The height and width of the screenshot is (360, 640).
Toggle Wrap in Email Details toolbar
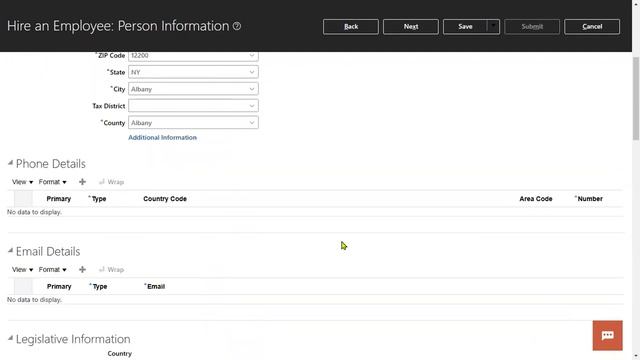(111, 270)
